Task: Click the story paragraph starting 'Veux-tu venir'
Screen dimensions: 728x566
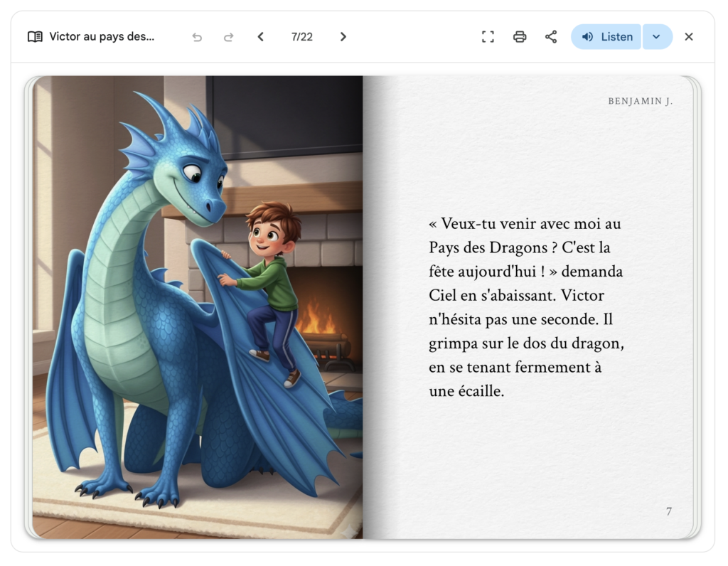Action: coord(526,307)
